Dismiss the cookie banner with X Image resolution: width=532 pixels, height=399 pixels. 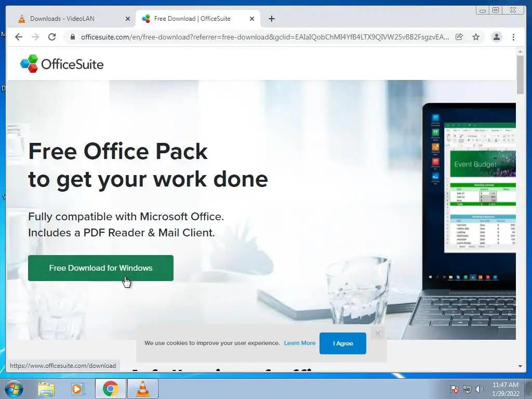[x=378, y=334]
